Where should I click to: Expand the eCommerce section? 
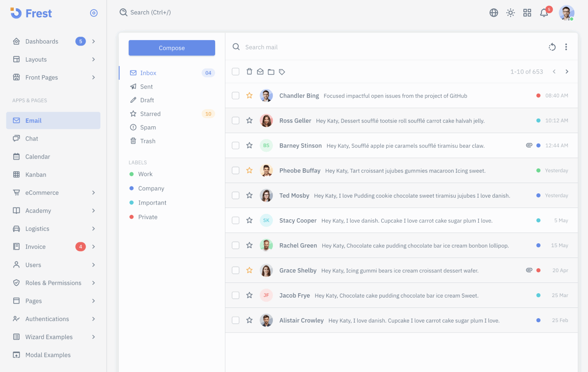coord(53,192)
